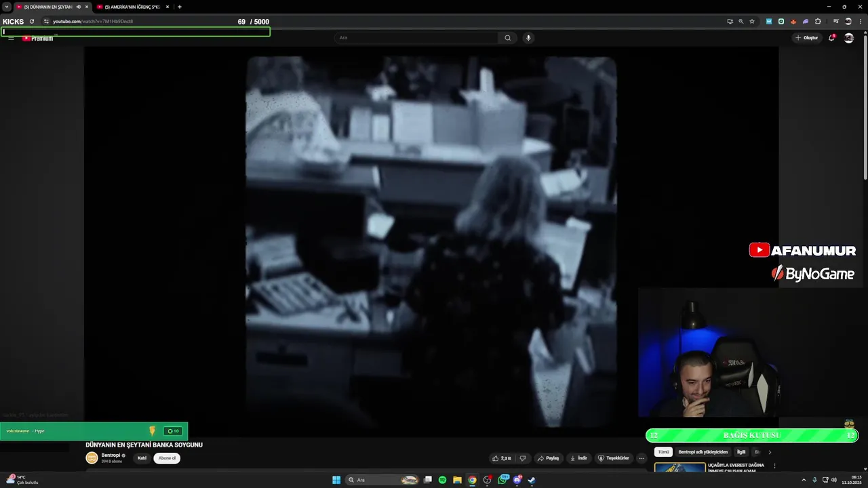
Task: Click the browser address bar URL
Action: point(93,22)
